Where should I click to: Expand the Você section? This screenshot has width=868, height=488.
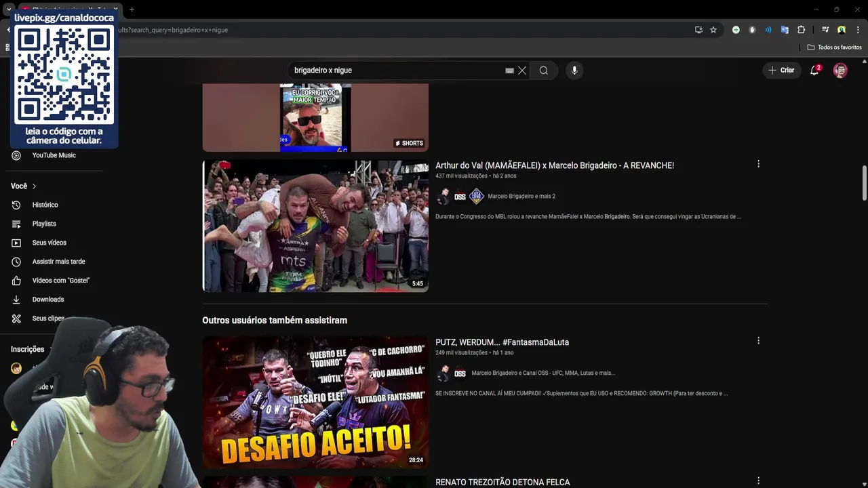pyautogui.click(x=24, y=186)
